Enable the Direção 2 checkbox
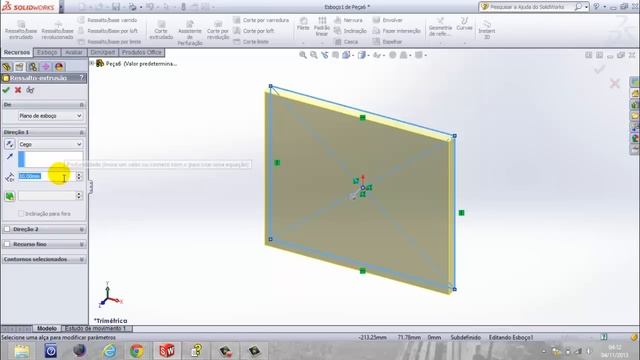 point(7,229)
